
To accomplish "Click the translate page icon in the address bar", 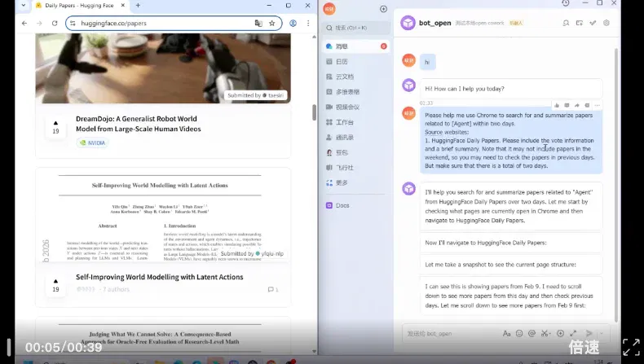I will [258, 24].
